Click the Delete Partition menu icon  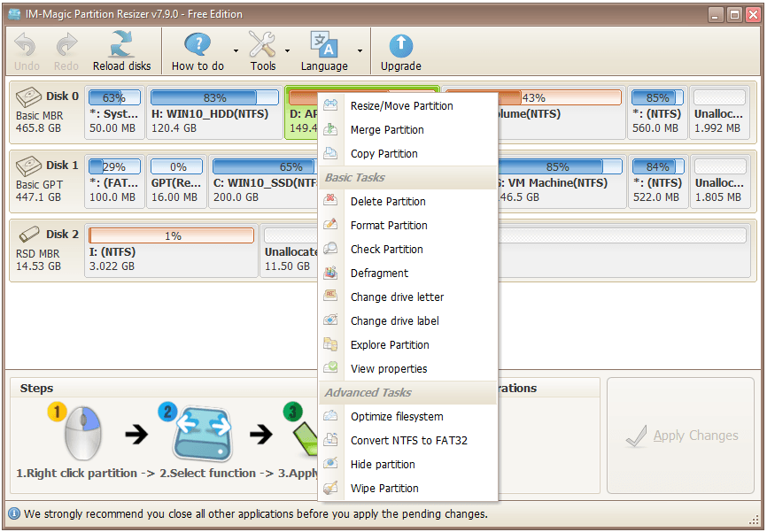[x=330, y=200]
